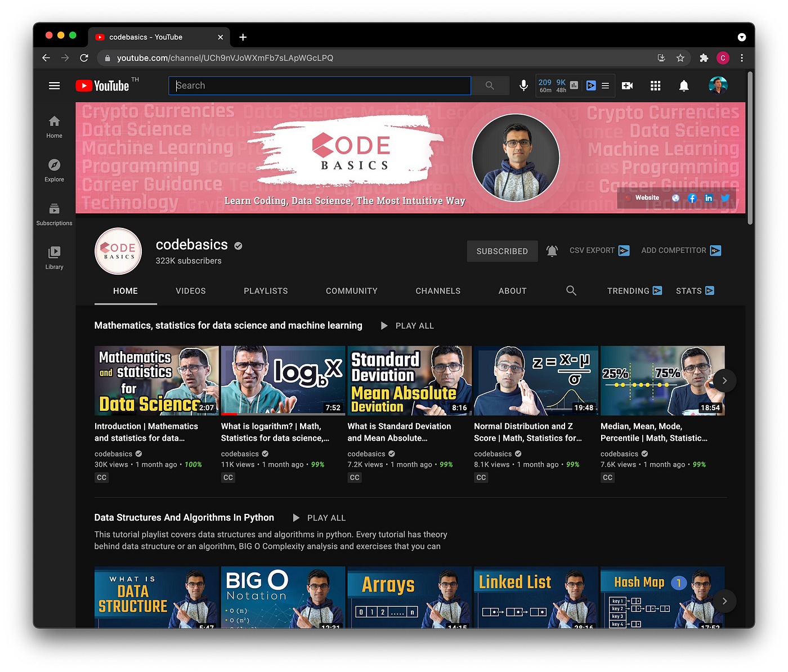This screenshot has height=672, width=788.
Task: Toggle the channel notification bell next to Subscribed
Action: click(552, 251)
